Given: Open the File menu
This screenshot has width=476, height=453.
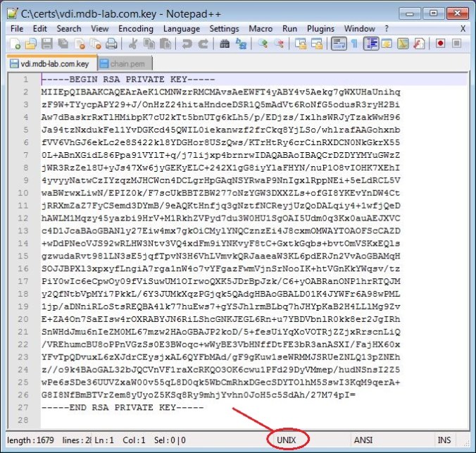Looking at the screenshot, I should click(18, 28).
